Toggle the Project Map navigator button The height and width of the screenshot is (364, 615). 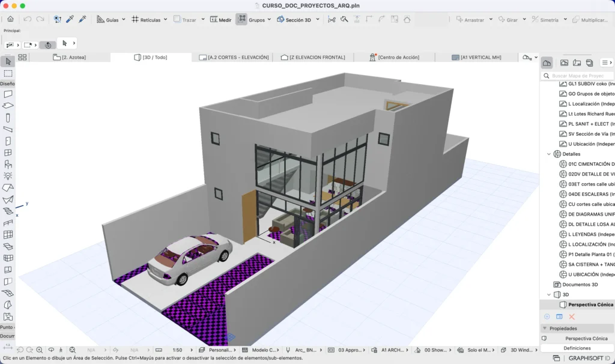547,62
